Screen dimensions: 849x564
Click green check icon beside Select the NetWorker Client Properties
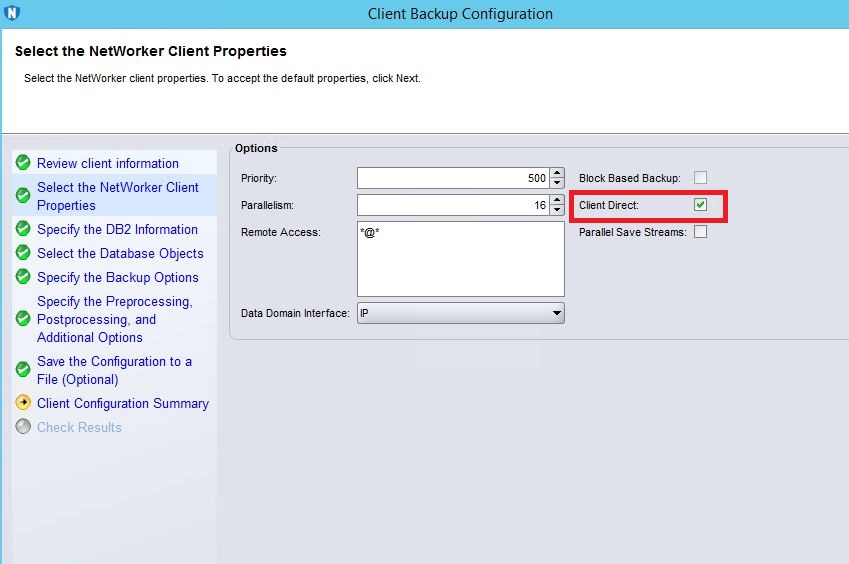tap(23, 195)
